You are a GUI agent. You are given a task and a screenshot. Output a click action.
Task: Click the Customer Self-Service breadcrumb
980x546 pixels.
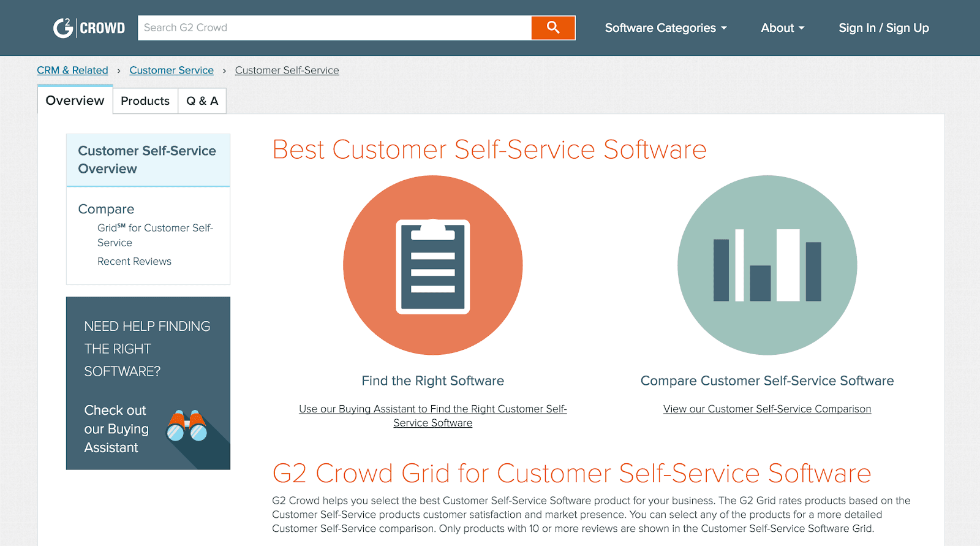[287, 70]
